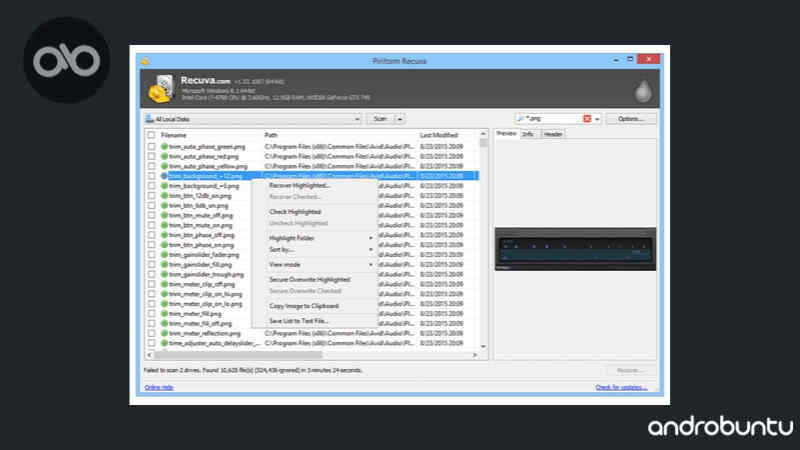Click green status dot of trim_gainslider_fader.png

(164, 255)
